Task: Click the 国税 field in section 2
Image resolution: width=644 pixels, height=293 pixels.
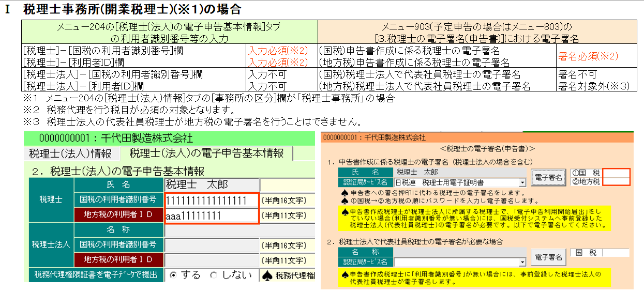Action: [x=616, y=253]
